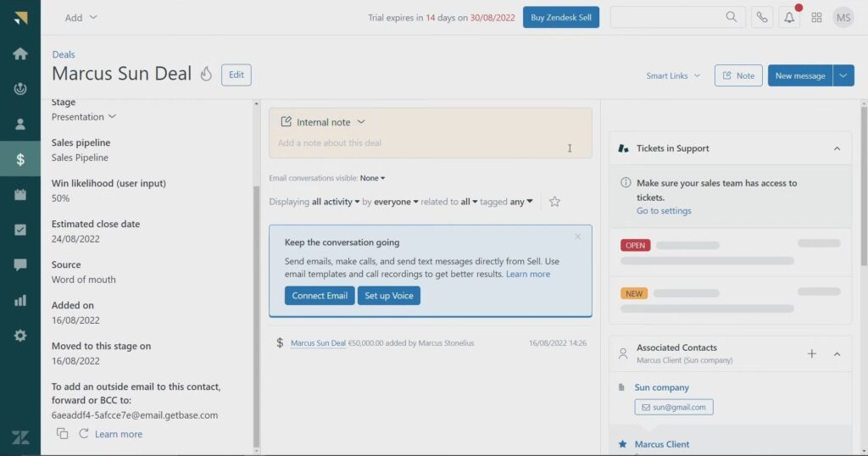Open the Reports bar chart icon
The height and width of the screenshot is (456, 868).
coord(20,301)
